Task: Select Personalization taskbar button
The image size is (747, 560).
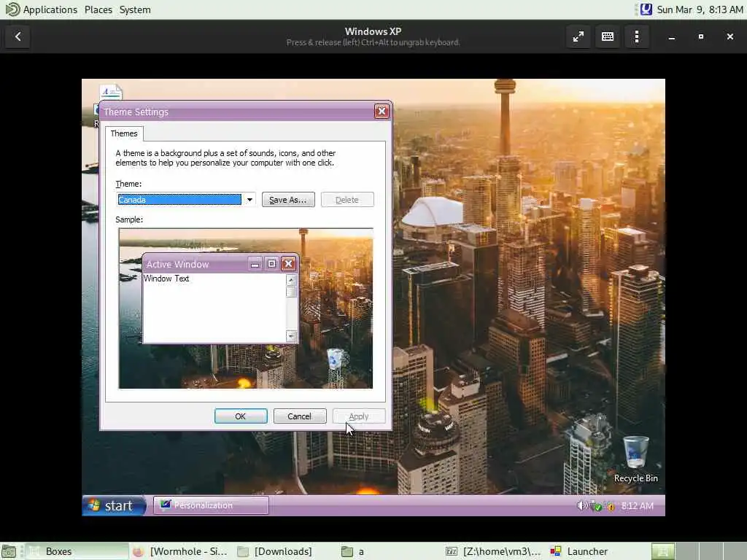Action: click(x=211, y=505)
